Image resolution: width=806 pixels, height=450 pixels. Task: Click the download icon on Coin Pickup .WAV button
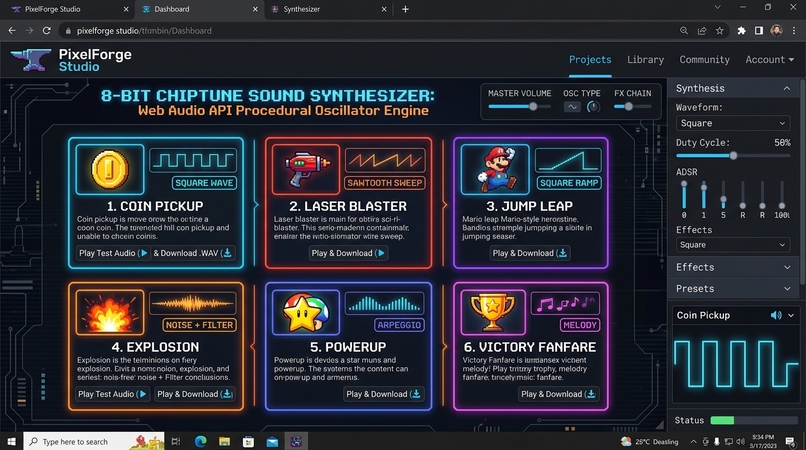tap(227, 253)
